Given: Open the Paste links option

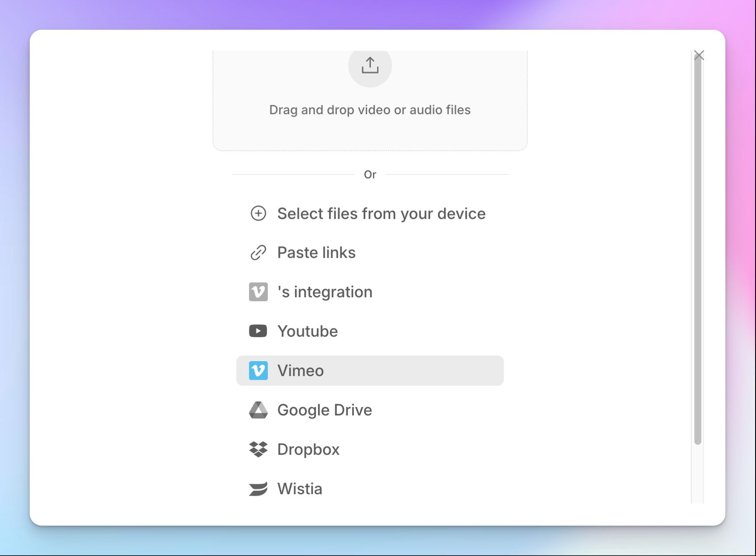Looking at the screenshot, I should pyautogui.click(x=370, y=253).
